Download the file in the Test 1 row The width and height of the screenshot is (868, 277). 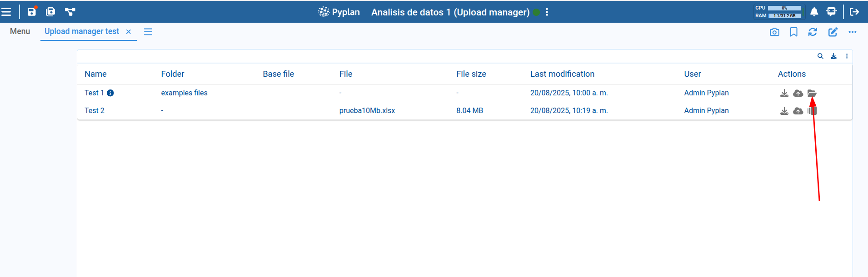(x=784, y=93)
